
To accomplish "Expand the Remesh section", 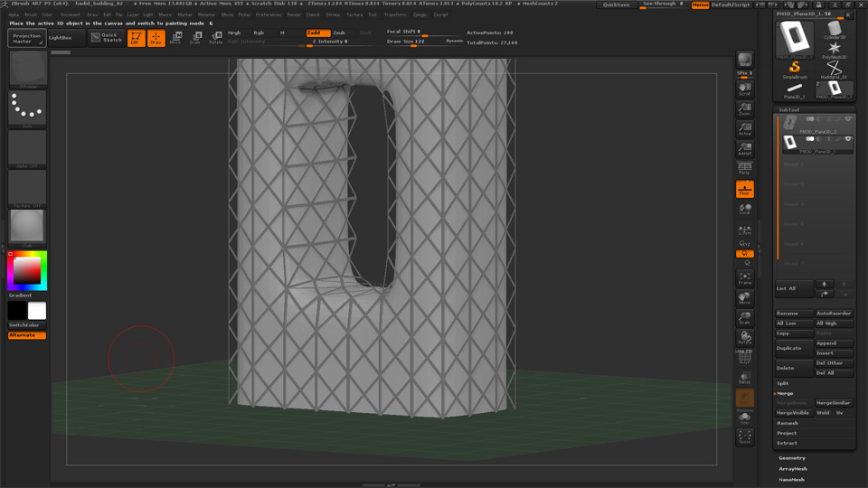I will [x=788, y=423].
